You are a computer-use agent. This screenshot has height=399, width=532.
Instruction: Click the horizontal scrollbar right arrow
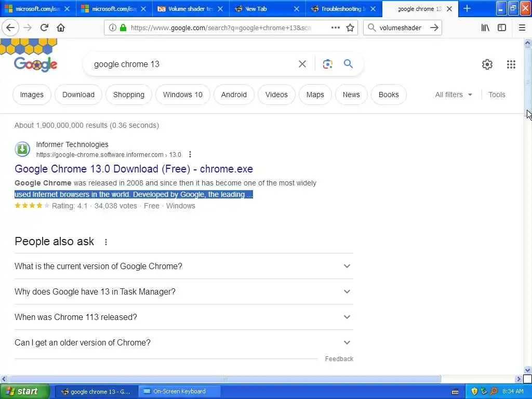pyautogui.click(x=518, y=379)
